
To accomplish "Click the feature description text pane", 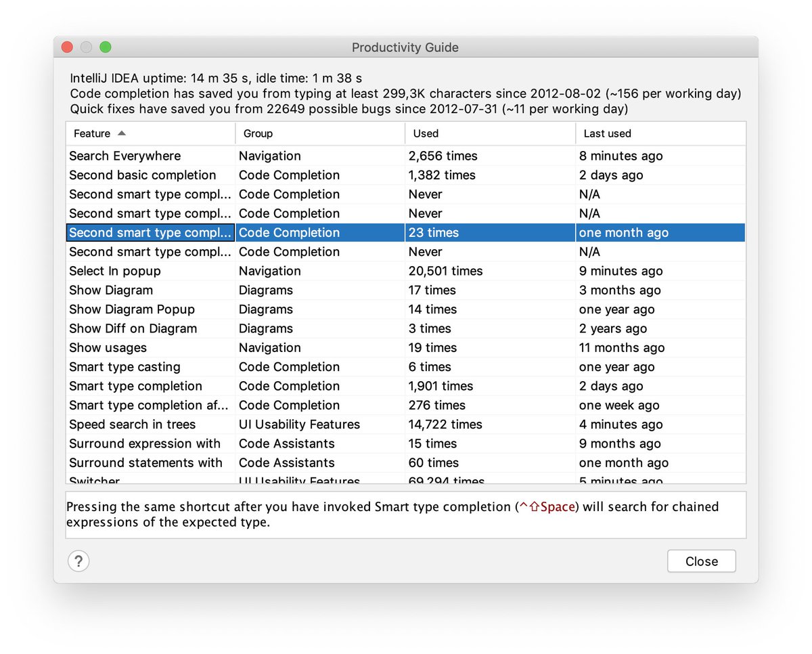I will [x=406, y=515].
